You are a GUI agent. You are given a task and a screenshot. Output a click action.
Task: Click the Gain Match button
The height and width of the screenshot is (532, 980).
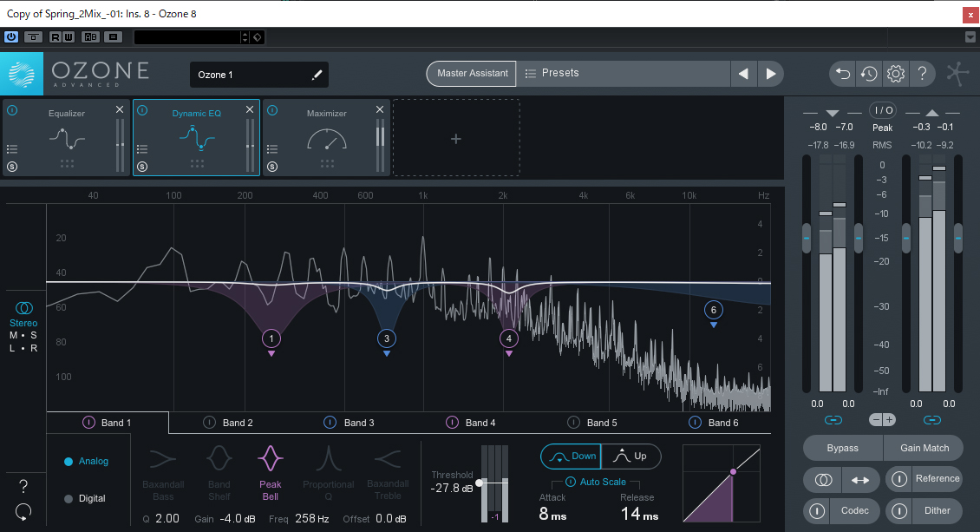pyautogui.click(x=924, y=448)
